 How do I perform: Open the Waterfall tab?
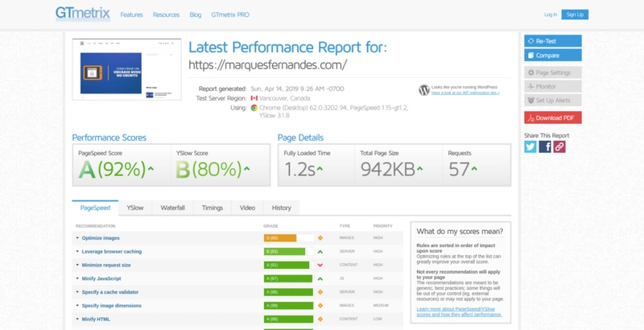[x=172, y=208]
